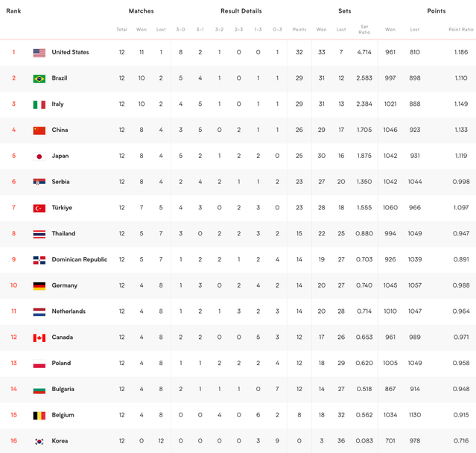Viewport: 476px width, 453px height.
Task: Click the Türkiye flag icon
Action: click(x=39, y=209)
